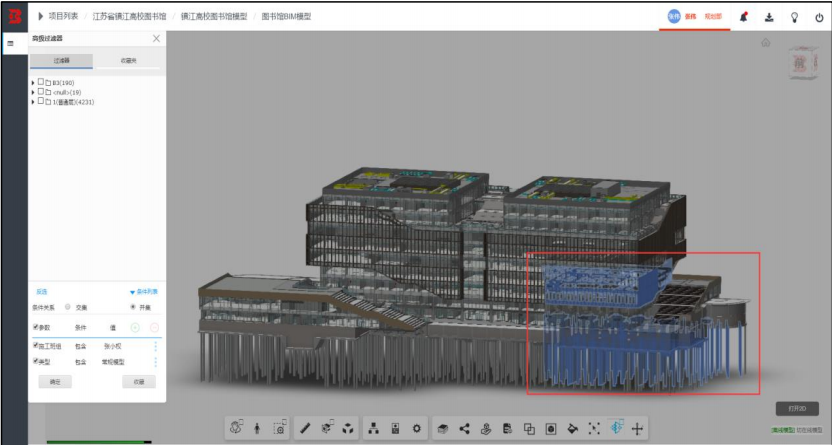The height and width of the screenshot is (445, 832).
Task: Select the paint bucket color tool
Action: click(573, 429)
